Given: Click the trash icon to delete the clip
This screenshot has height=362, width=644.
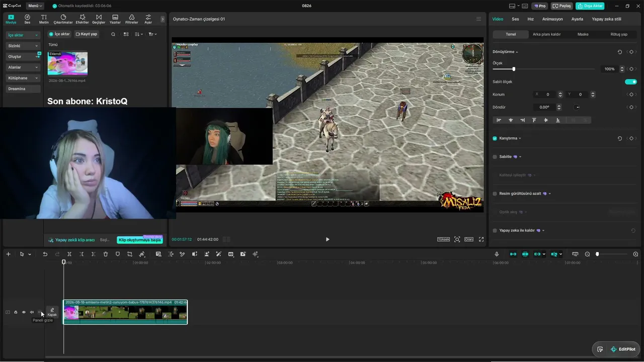Looking at the screenshot, I should coord(106,254).
